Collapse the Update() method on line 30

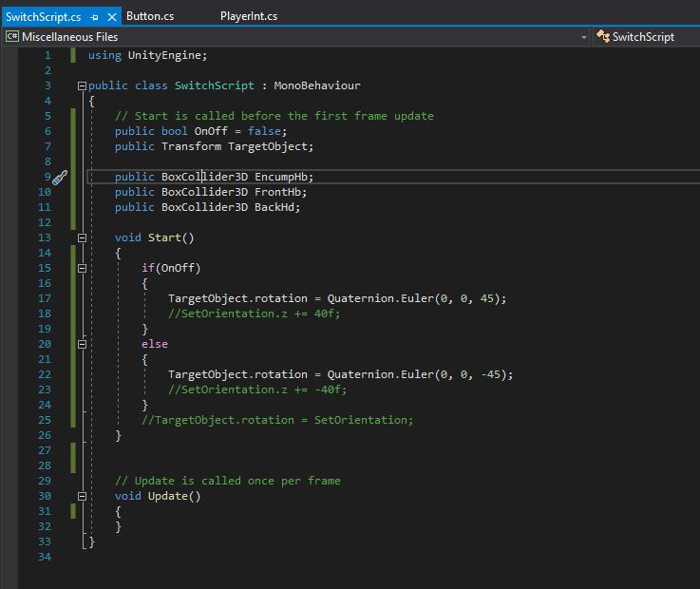coord(82,496)
